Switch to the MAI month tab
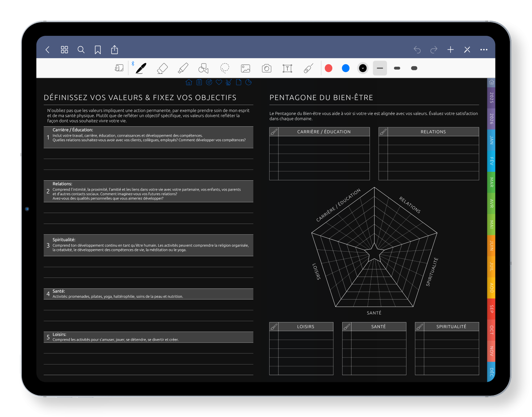Screen dimensions: 532x417 point(491,224)
